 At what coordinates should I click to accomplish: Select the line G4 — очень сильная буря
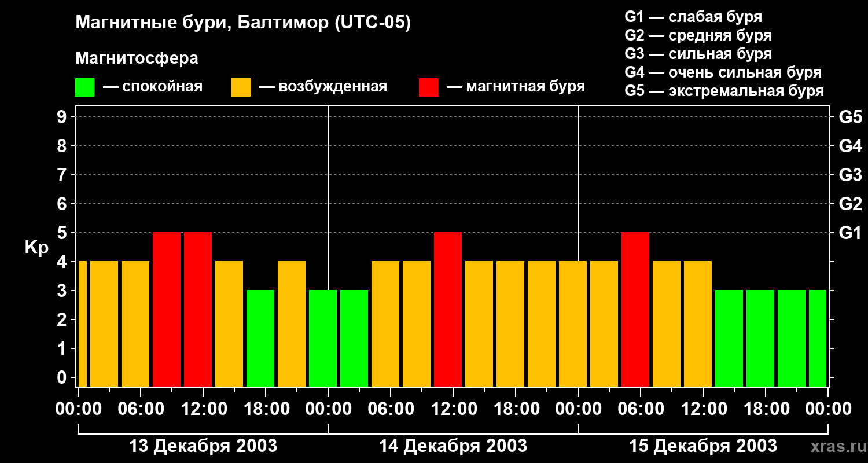[x=723, y=72]
